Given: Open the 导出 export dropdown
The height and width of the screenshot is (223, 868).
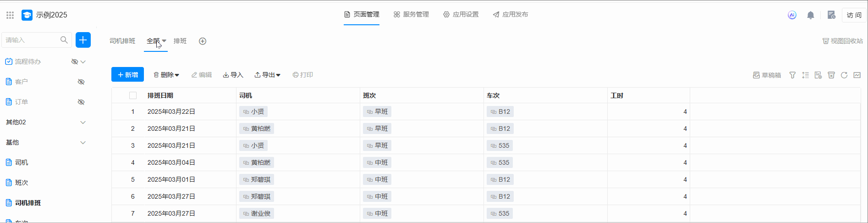Looking at the screenshot, I should 268,75.
